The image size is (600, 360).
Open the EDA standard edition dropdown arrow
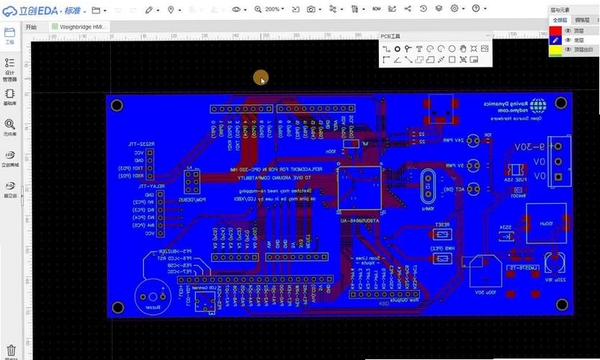85,11
